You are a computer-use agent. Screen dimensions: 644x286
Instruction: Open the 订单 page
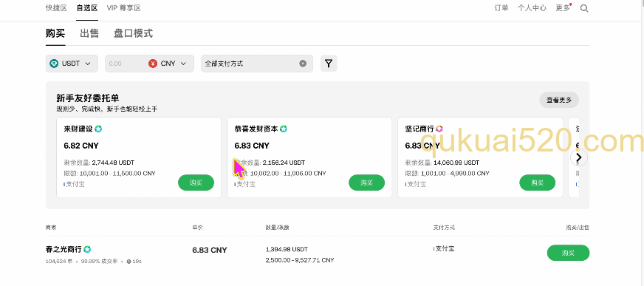501,8
